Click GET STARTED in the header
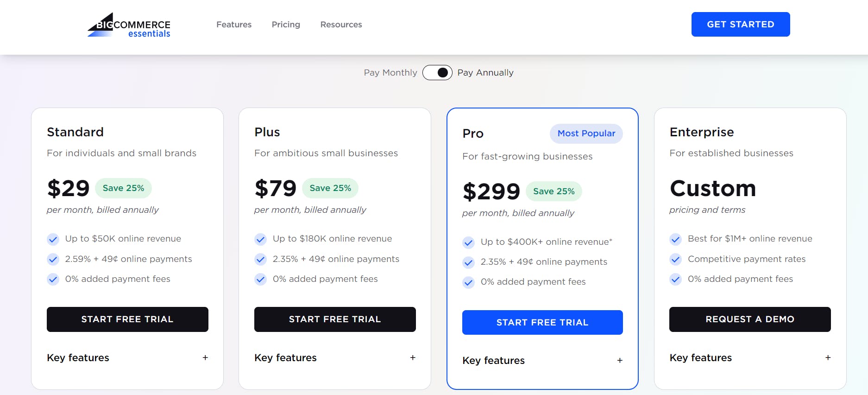Image resolution: width=868 pixels, height=395 pixels. point(741,24)
